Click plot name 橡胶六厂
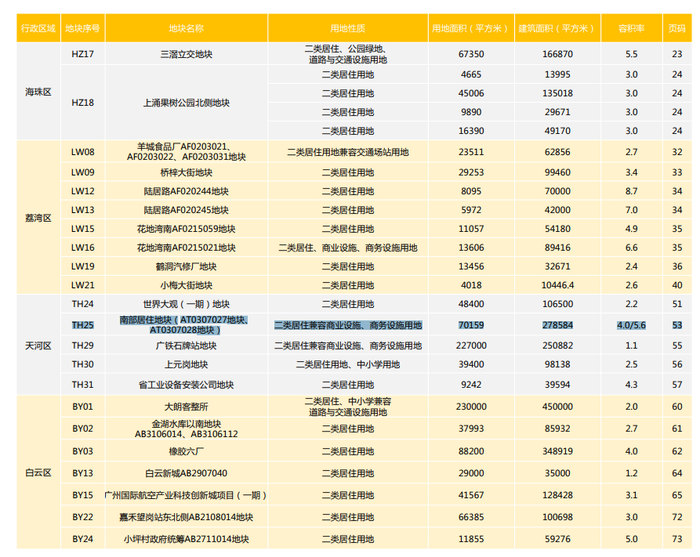 coord(186,452)
